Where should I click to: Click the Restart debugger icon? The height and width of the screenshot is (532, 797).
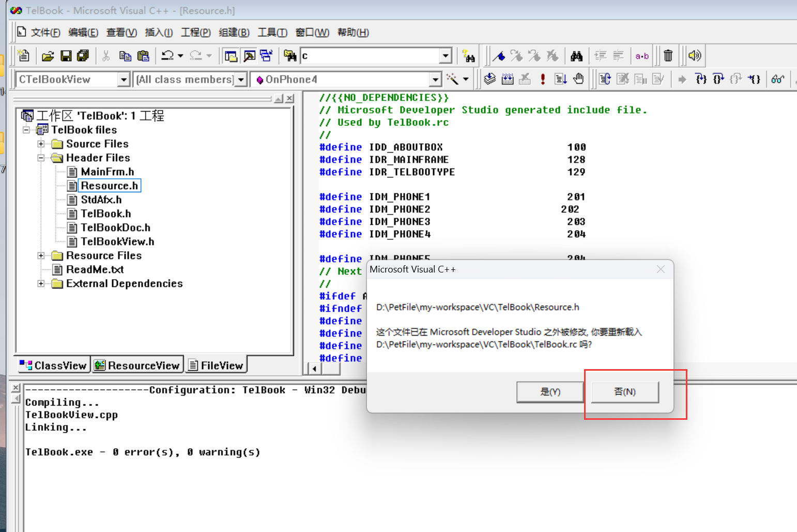point(605,79)
